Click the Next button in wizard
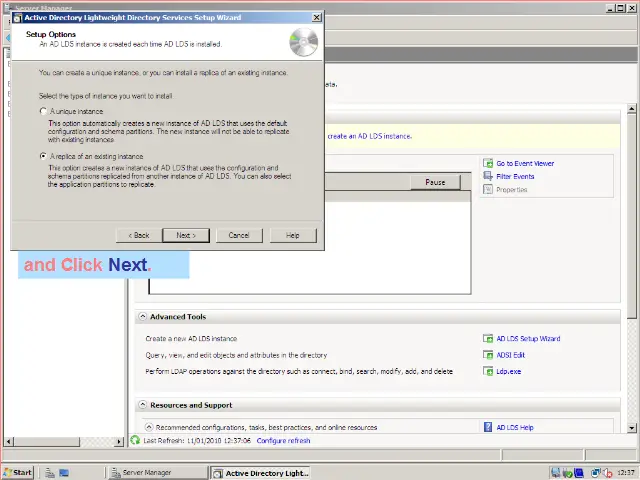Viewport: 640px width, 480px height. coord(185,235)
